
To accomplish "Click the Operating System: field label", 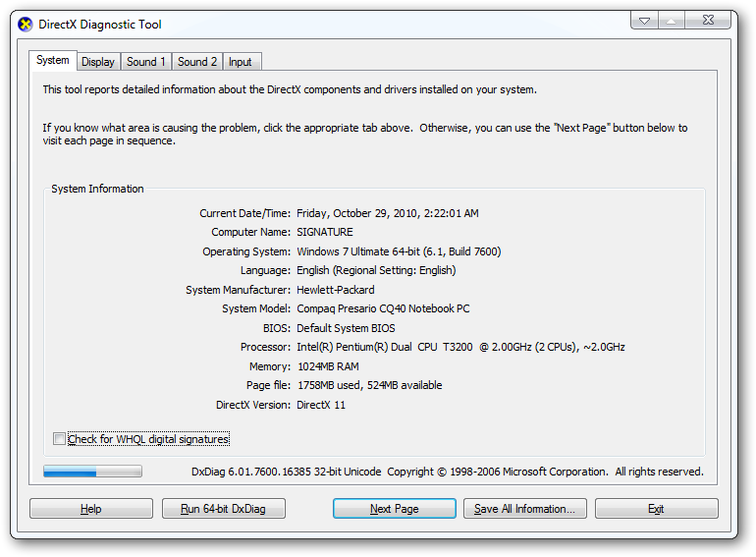I will (246, 251).
